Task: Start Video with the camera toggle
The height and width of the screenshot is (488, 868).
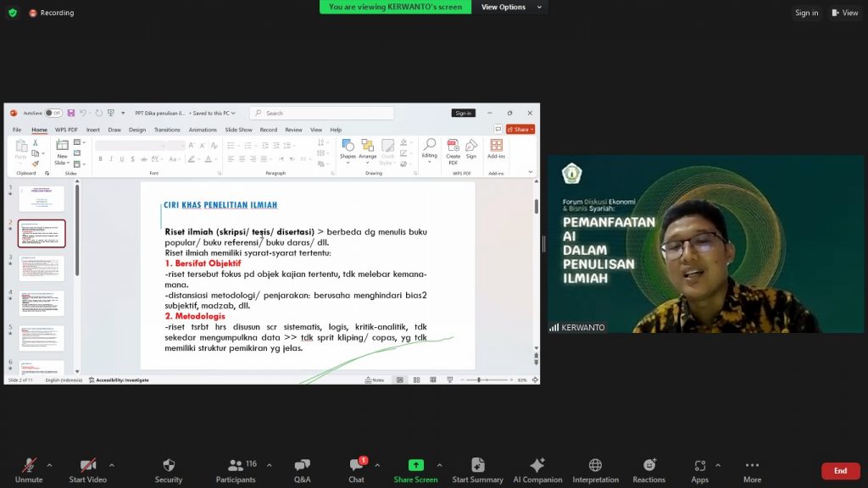Action: (x=87, y=465)
